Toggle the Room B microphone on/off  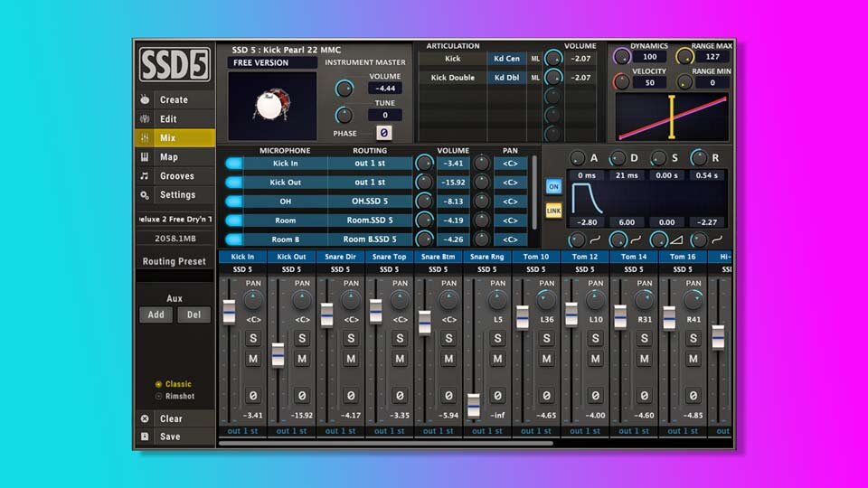pyautogui.click(x=233, y=239)
